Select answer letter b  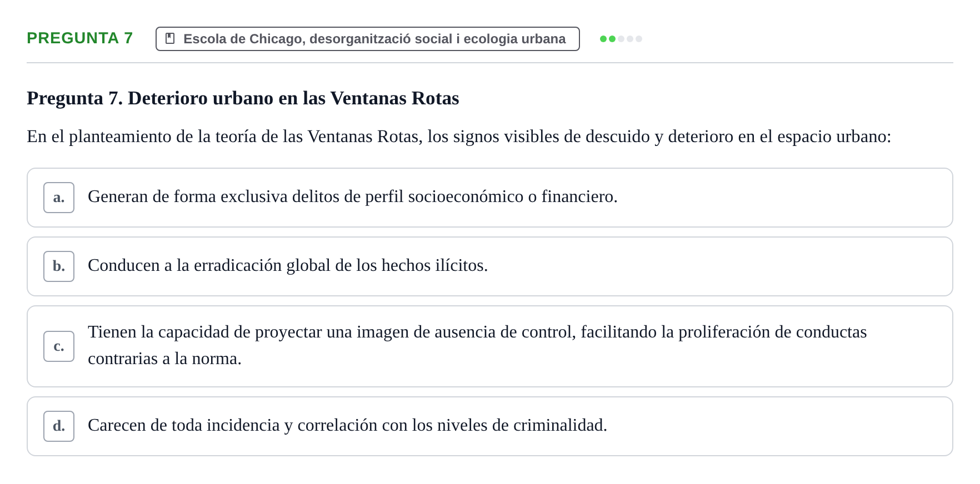pyautogui.click(x=59, y=266)
